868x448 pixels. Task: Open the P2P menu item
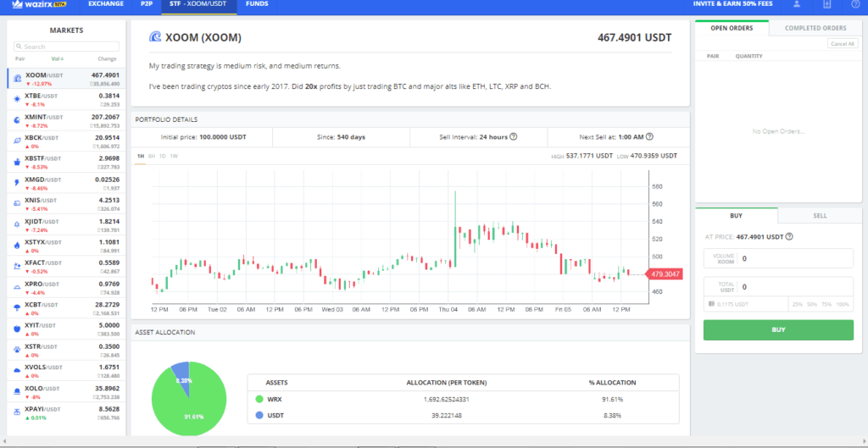click(146, 4)
